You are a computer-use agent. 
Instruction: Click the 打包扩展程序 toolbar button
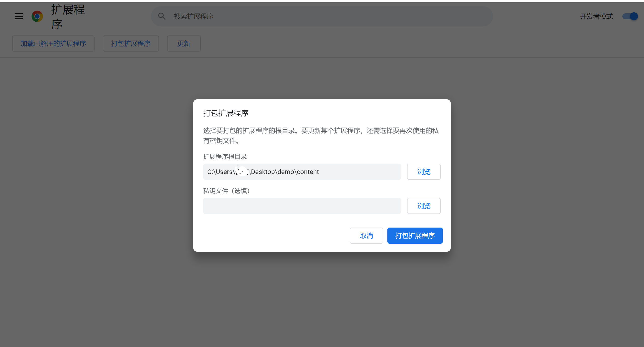(x=131, y=43)
